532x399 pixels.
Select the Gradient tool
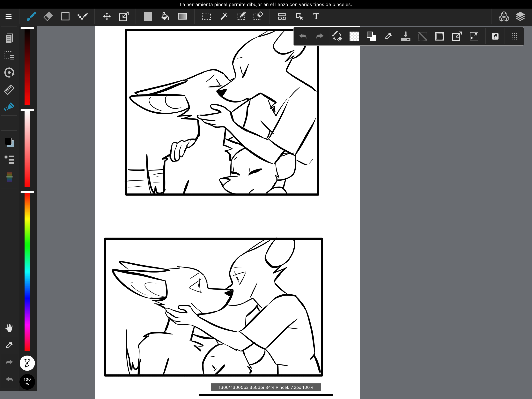182,16
